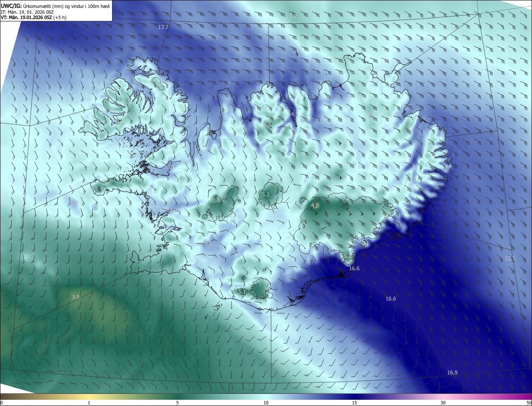Click the '50' tick label on the colour scale
This screenshot has width=532, height=406.
coord(529,403)
